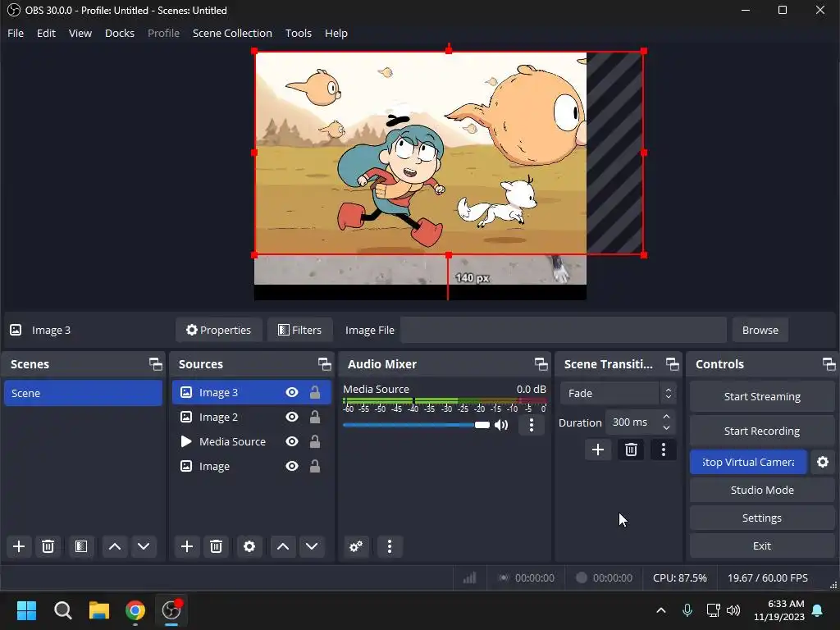This screenshot has width=840, height=630.
Task: Click Start Streaming
Action: click(x=762, y=396)
